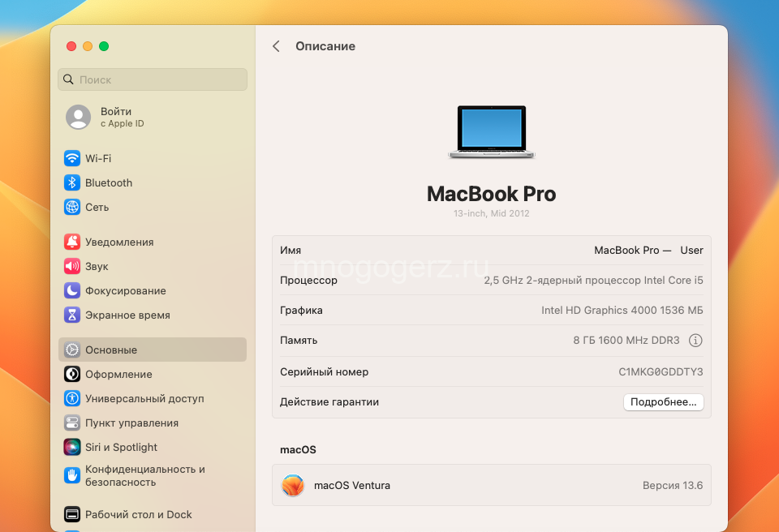Click the user avatar next to Войти

pos(79,118)
